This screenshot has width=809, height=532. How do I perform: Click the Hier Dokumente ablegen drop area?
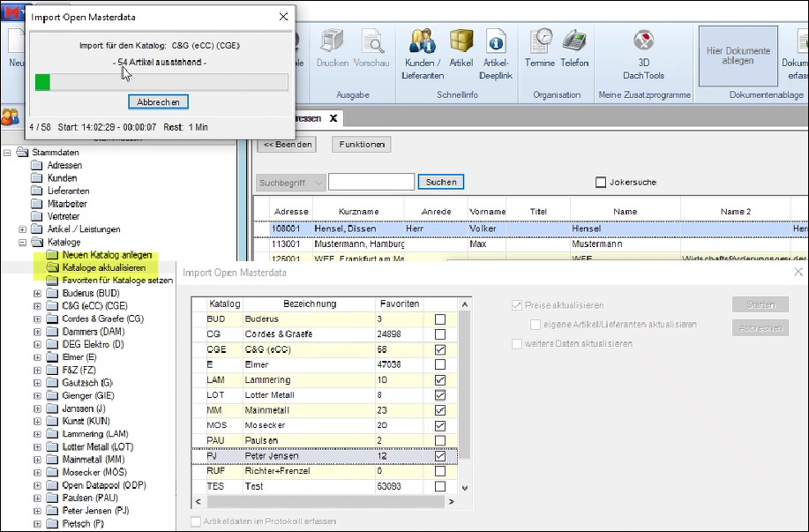738,56
